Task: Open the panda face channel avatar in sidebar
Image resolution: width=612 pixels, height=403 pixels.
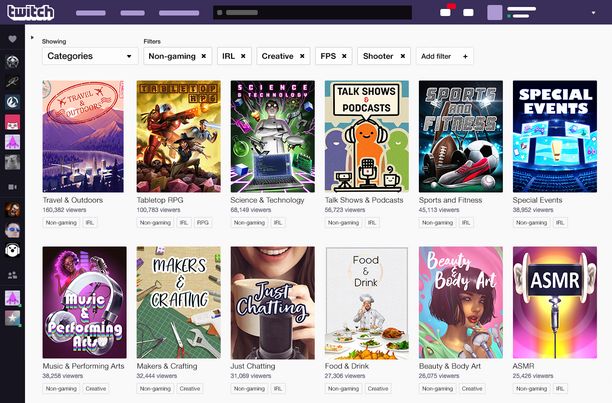Action: point(12,250)
